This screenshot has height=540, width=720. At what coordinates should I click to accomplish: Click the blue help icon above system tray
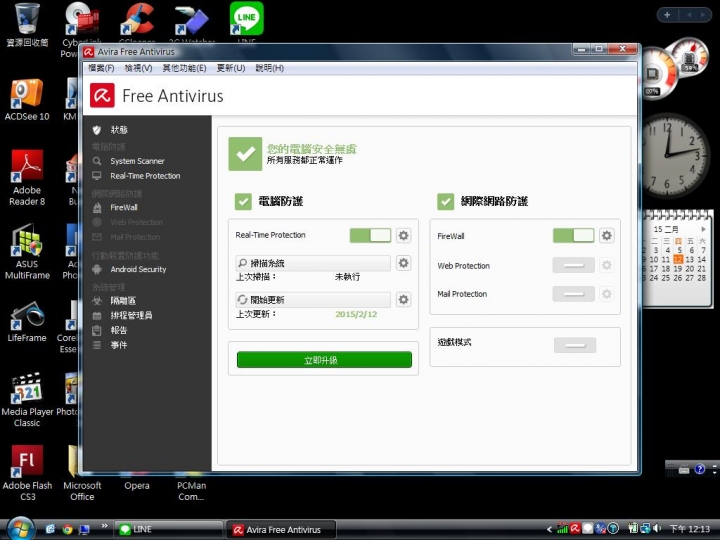tap(699, 469)
